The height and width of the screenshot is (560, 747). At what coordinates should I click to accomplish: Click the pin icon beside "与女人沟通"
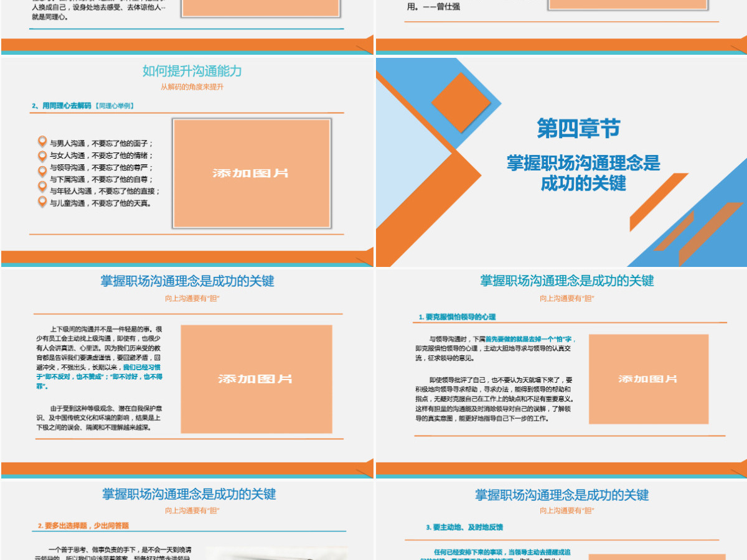click(x=42, y=155)
